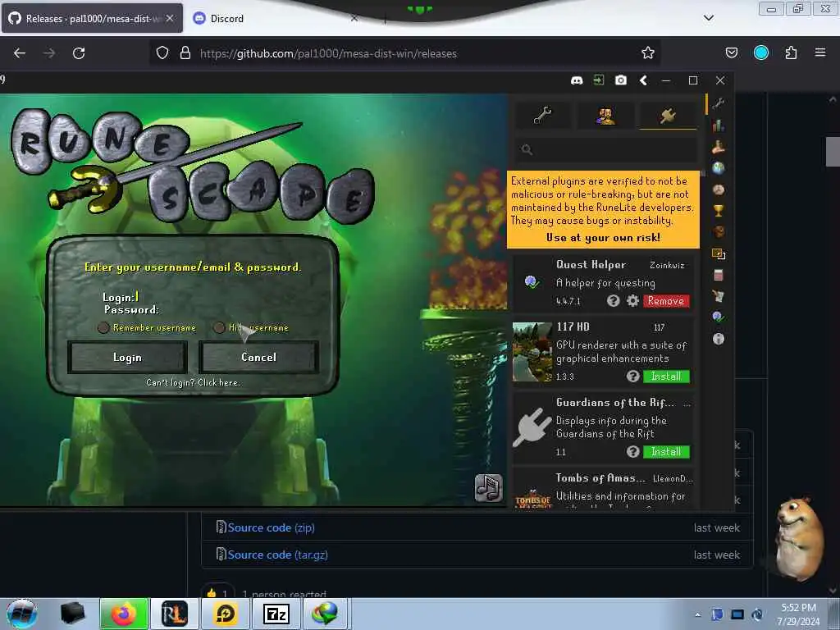This screenshot has width=840, height=630.
Task: Reload the current browser page
Action: click(x=79, y=53)
